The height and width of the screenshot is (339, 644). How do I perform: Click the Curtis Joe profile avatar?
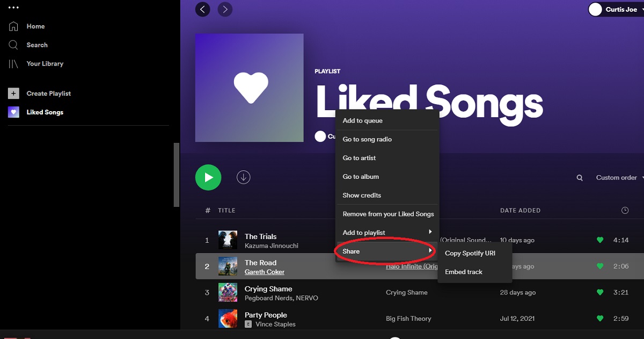click(595, 9)
